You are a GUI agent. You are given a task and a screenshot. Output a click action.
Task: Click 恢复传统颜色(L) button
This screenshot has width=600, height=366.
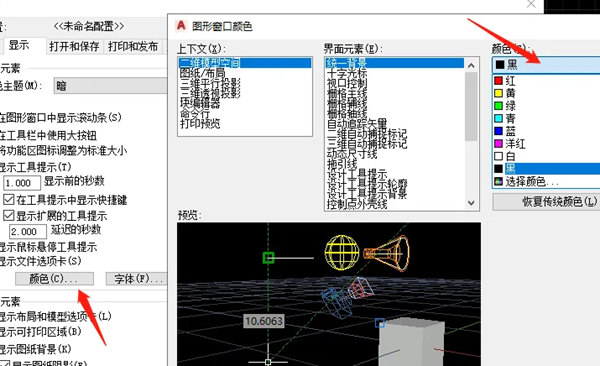(x=546, y=202)
